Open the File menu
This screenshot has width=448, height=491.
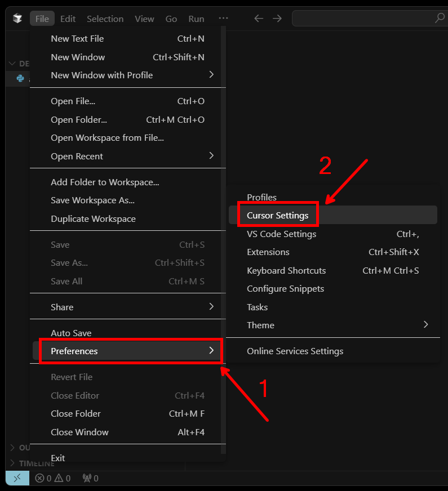42,19
